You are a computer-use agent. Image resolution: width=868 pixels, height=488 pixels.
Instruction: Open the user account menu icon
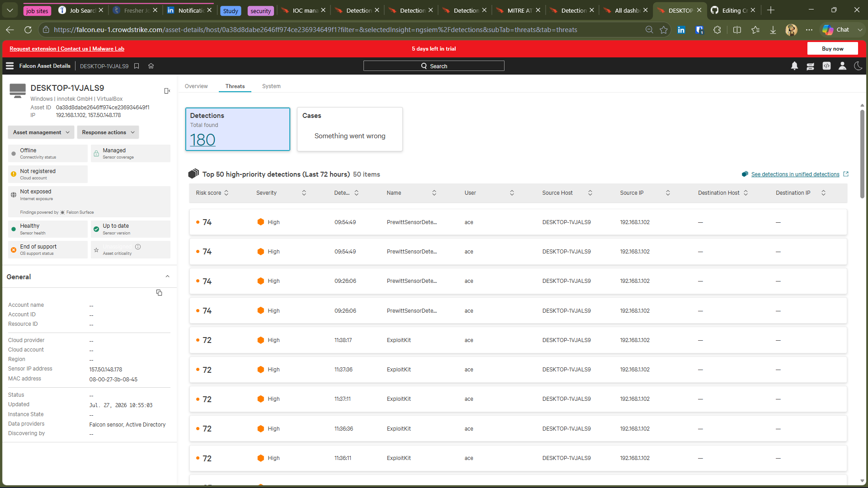842,66
